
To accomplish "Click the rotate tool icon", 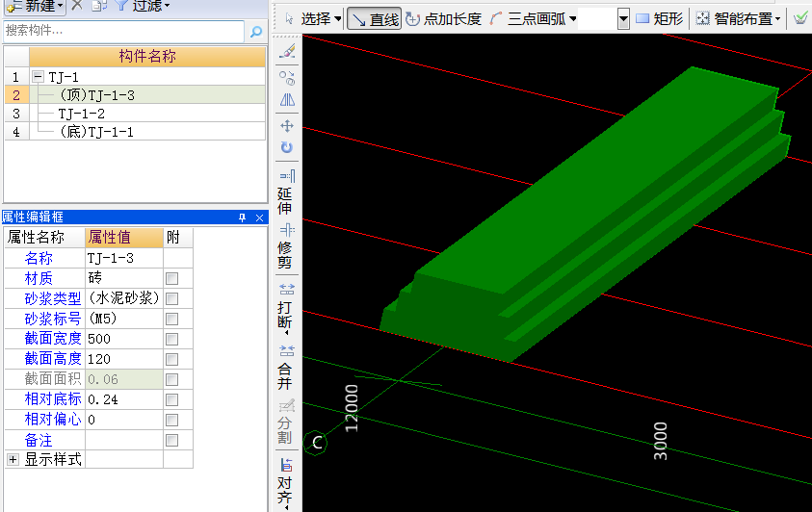I will 287,147.
